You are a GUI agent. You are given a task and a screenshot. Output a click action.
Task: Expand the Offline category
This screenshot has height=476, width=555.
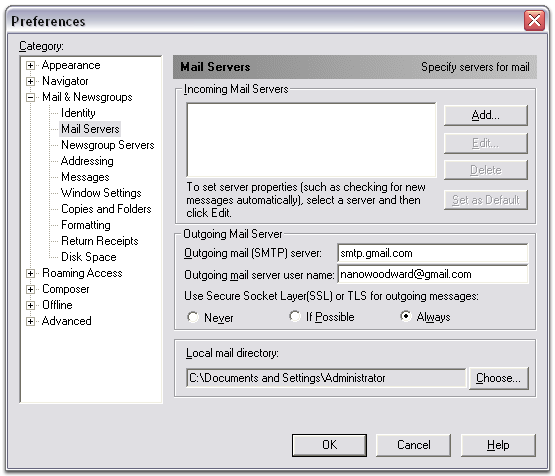coord(30,305)
